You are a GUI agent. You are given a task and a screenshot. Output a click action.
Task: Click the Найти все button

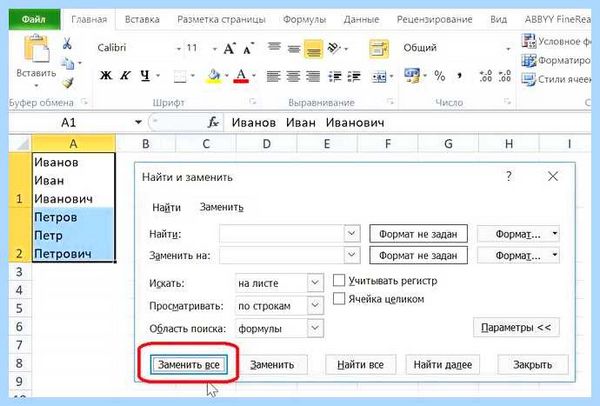pos(360,364)
